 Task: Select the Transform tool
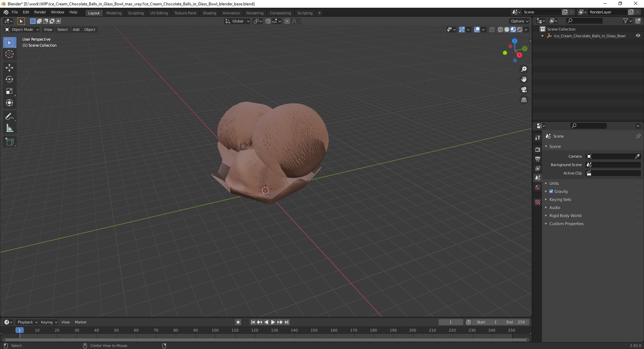(x=9, y=103)
